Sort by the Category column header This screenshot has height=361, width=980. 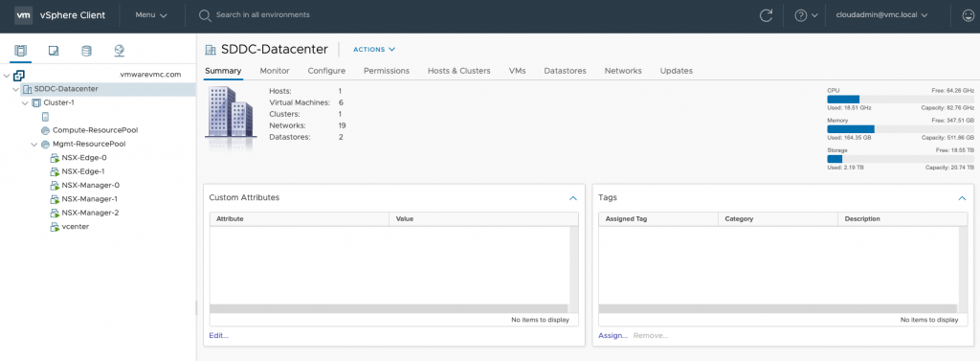778,219
